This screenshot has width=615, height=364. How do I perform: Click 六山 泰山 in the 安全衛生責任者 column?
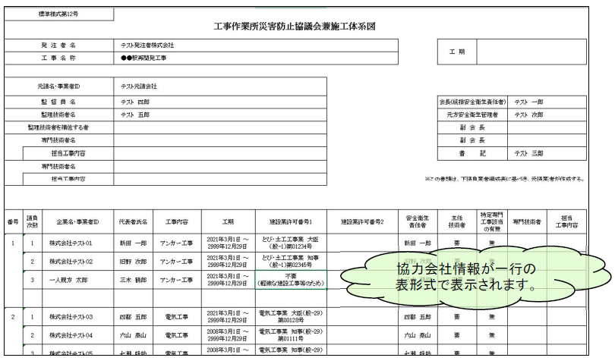(418, 335)
